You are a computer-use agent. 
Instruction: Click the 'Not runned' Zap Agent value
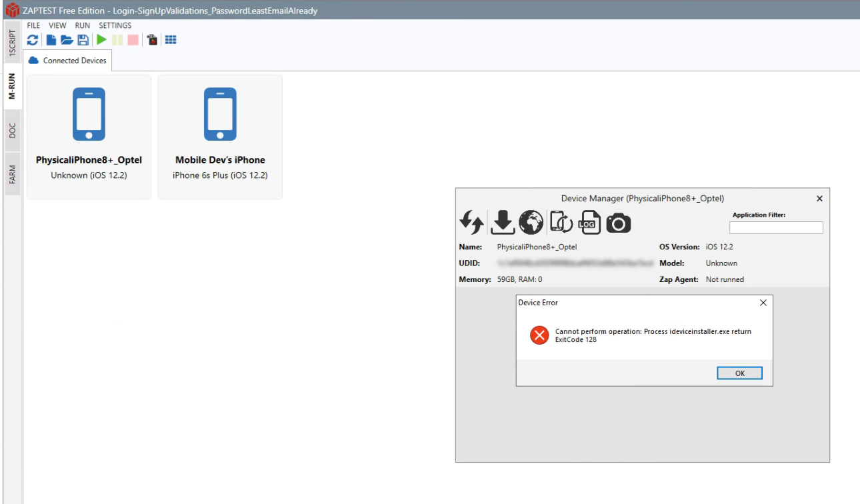725,279
